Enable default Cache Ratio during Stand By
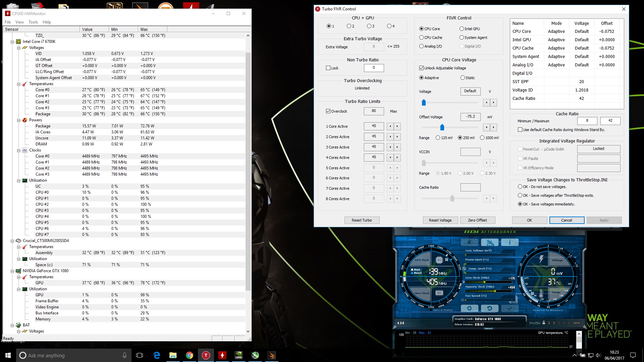Viewport: 644px width, 362px height. (x=520, y=130)
